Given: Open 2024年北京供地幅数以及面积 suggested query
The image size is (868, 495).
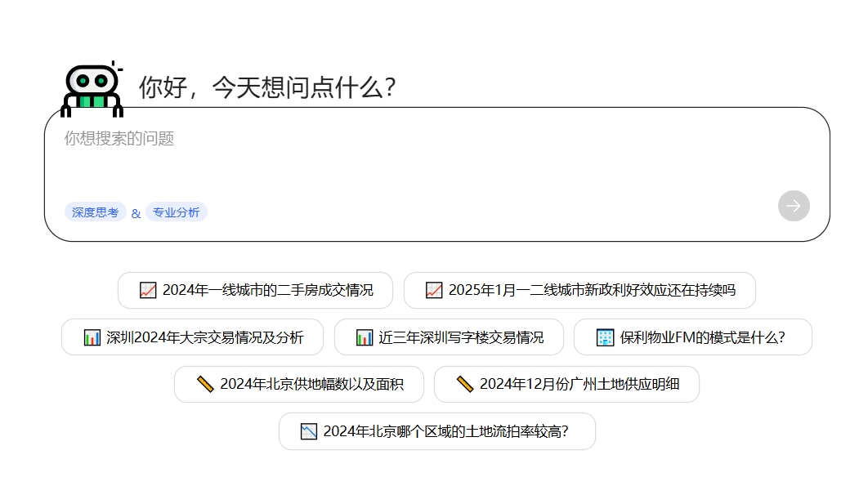Looking at the screenshot, I should [x=311, y=384].
